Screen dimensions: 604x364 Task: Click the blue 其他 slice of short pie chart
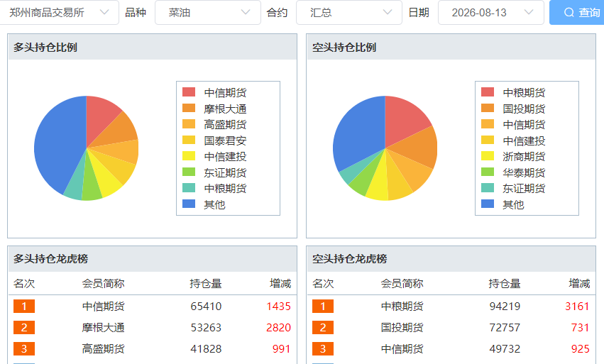[x=358, y=135]
